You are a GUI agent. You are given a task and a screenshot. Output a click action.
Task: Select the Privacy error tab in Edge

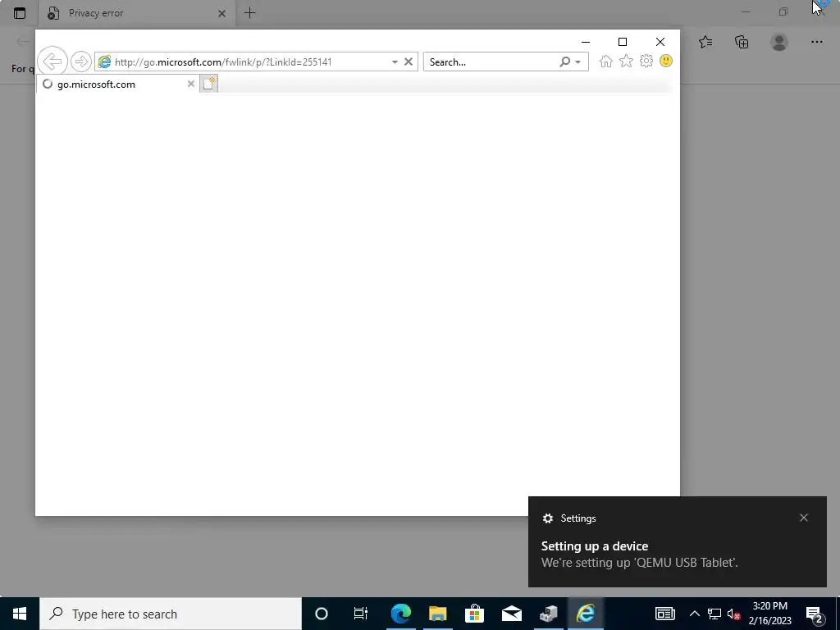point(137,13)
